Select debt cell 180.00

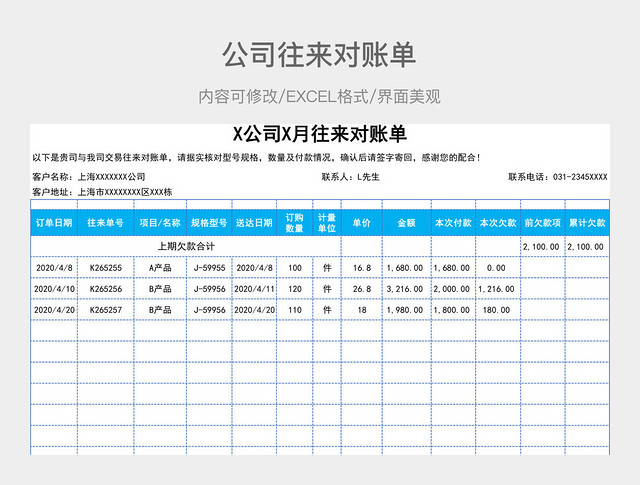pyautogui.click(x=496, y=310)
